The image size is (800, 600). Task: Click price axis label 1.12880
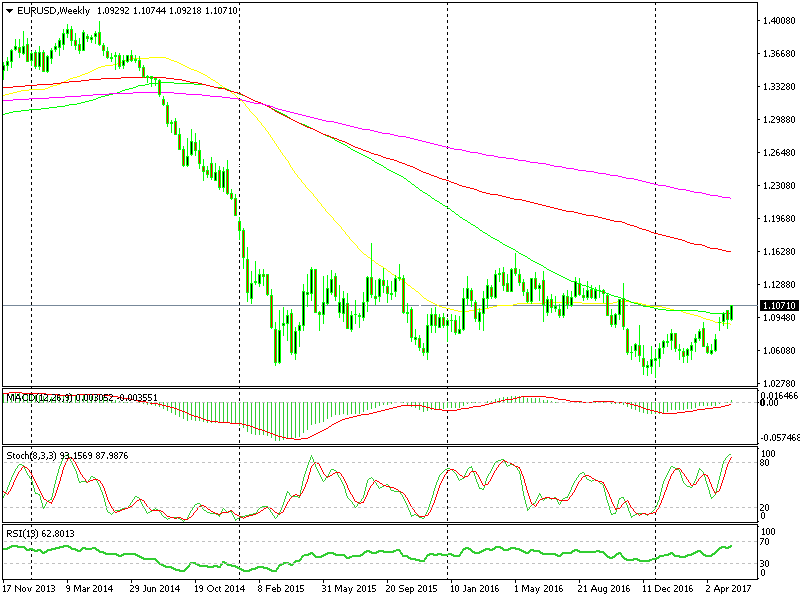click(x=779, y=285)
